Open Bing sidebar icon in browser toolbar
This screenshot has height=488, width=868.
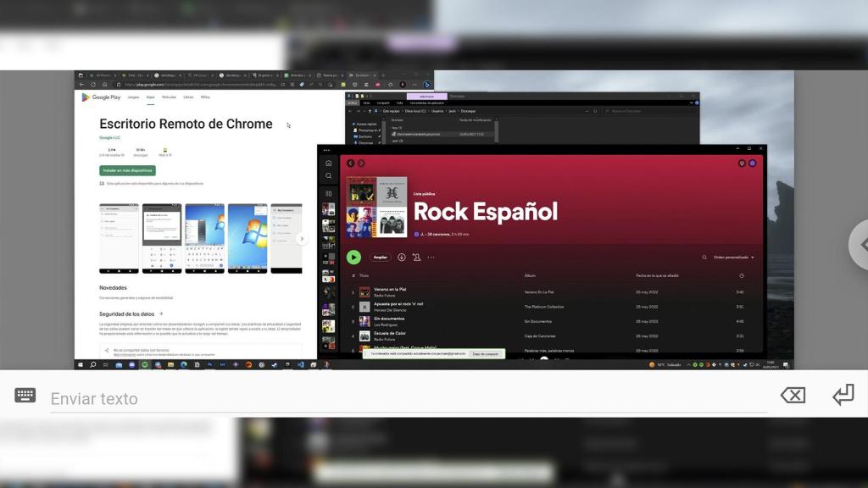(x=427, y=85)
